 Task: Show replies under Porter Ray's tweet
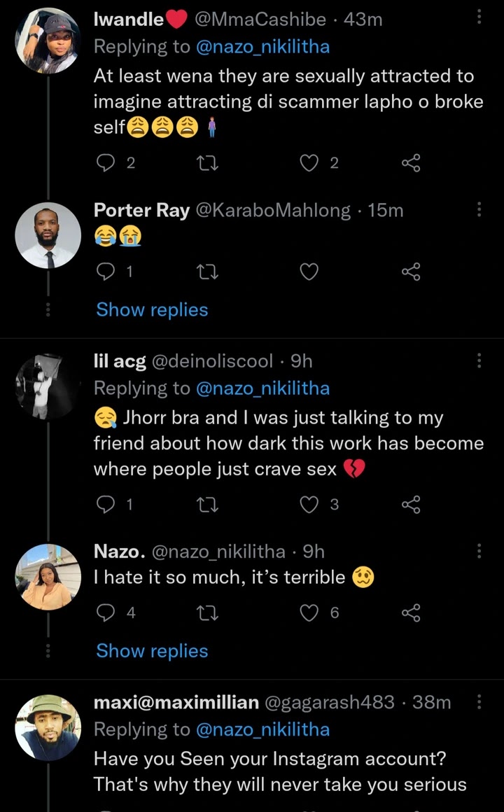pyautogui.click(x=152, y=309)
